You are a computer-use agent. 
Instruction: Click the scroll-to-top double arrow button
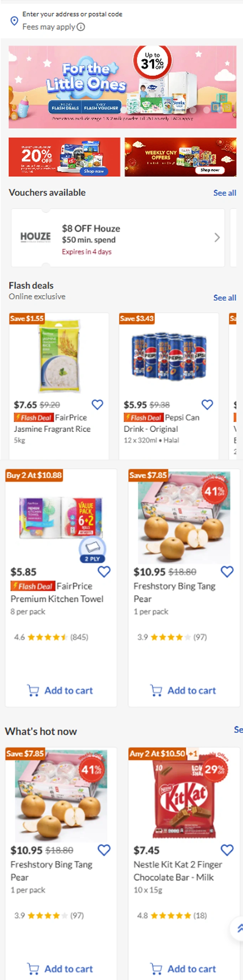(x=239, y=928)
